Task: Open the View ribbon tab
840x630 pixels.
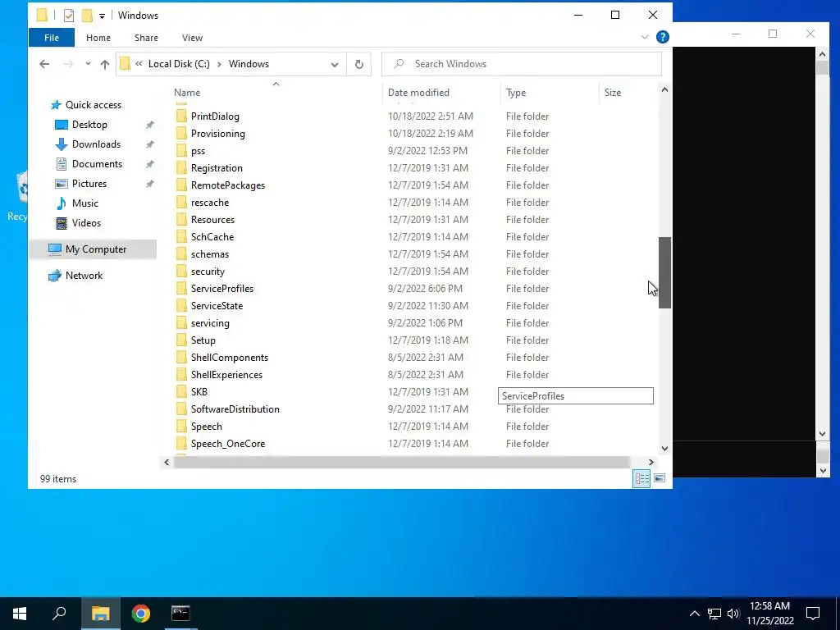Action: 192,38
